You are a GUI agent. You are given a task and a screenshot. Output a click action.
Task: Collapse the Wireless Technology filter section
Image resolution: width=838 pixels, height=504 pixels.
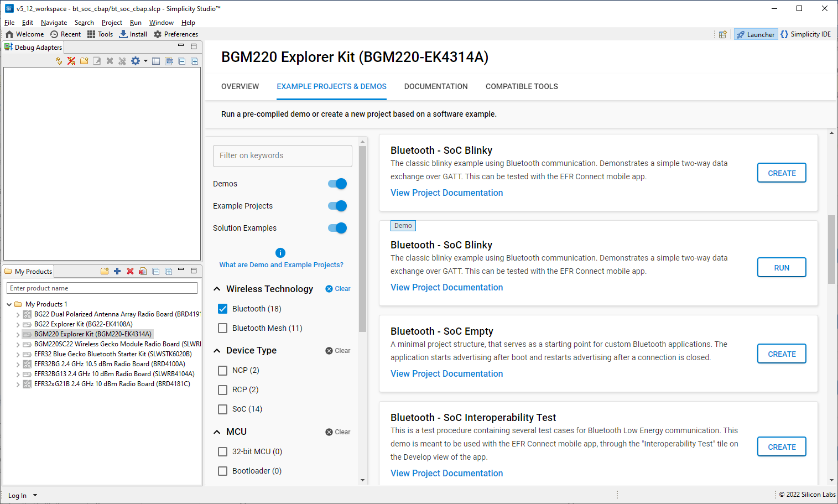pyautogui.click(x=216, y=288)
